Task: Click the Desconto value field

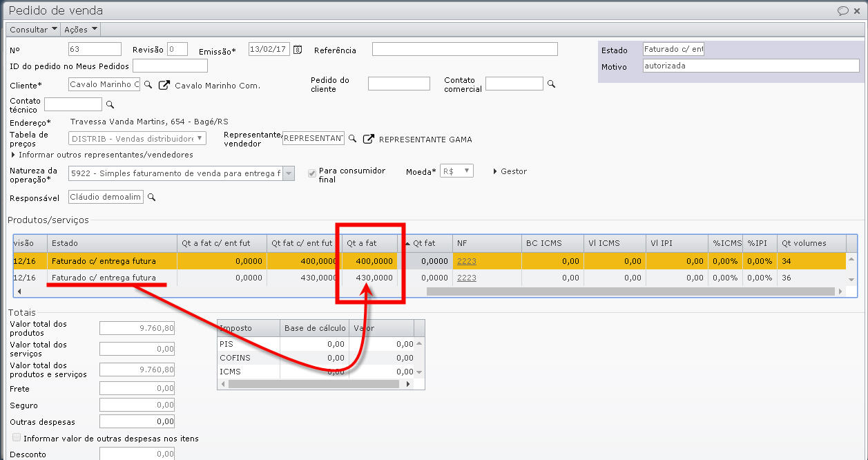Action: pos(137,454)
